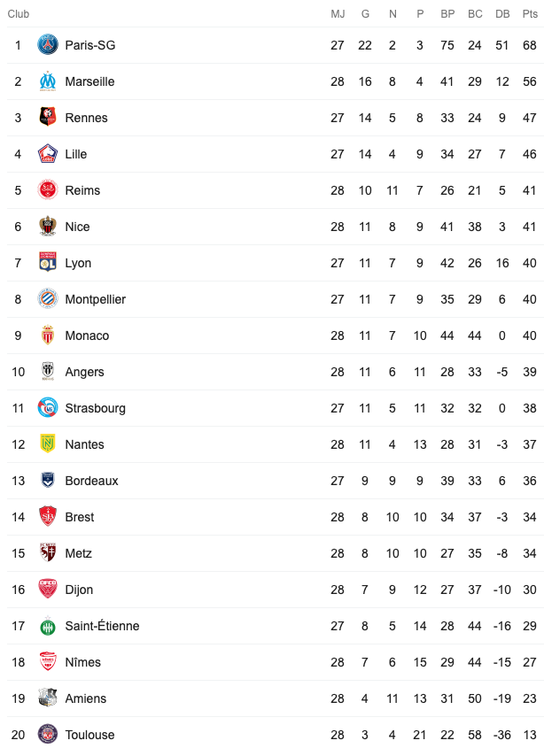Click the Pts column header
The width and height of the screenshot is (544, 756).
530,14
